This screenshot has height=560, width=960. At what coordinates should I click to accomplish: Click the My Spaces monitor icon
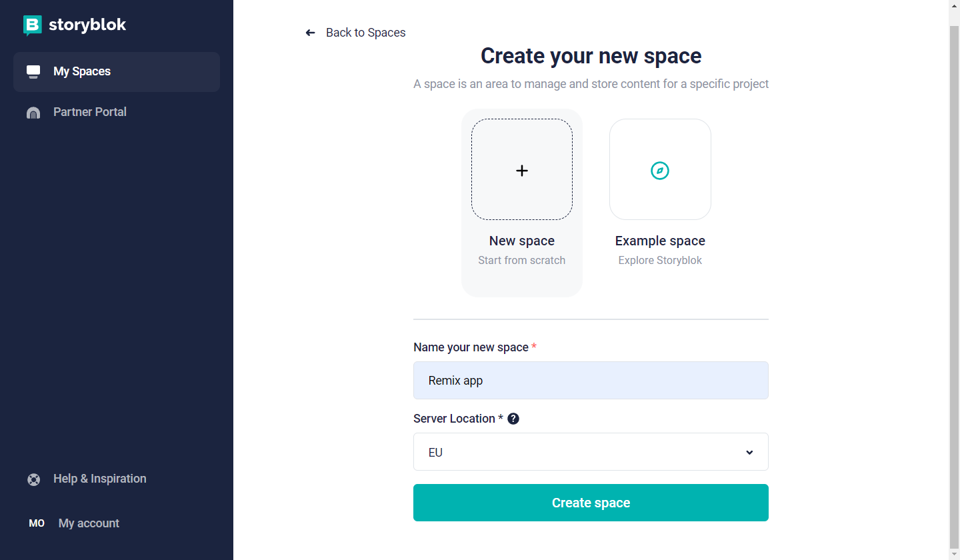(33, 72)
